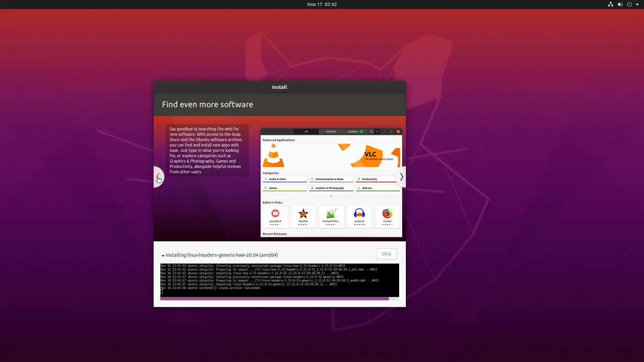Select the Installed tab in the preview

331,131
